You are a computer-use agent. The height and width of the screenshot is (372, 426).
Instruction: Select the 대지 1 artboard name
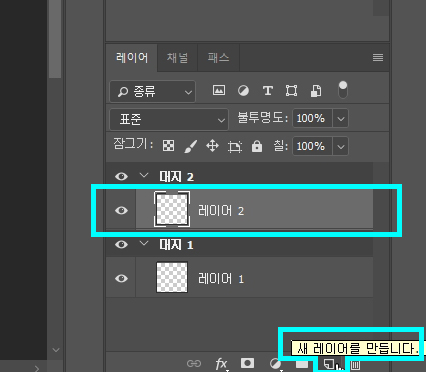click(x=176, y=245)
